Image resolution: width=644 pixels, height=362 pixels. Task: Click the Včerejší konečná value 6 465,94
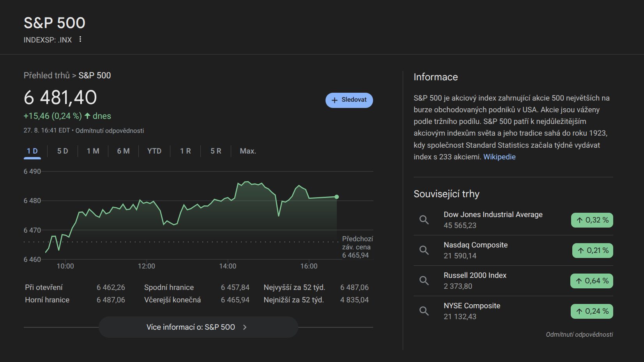point(235,300)
